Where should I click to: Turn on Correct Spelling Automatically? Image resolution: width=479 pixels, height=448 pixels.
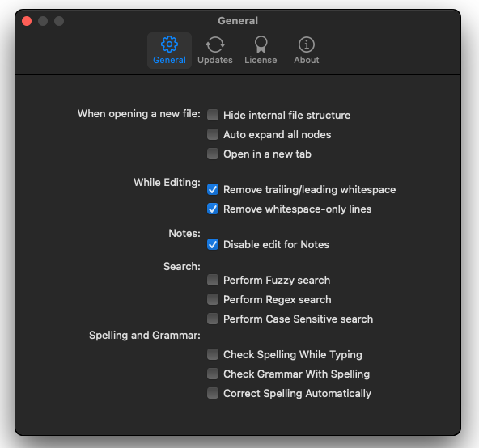click(213, 393)
